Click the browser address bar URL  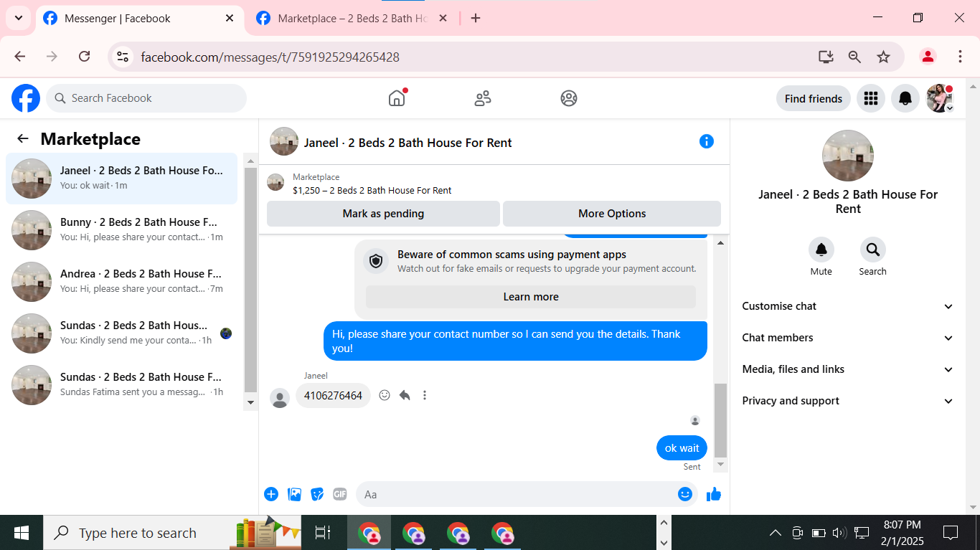point(270,57)
